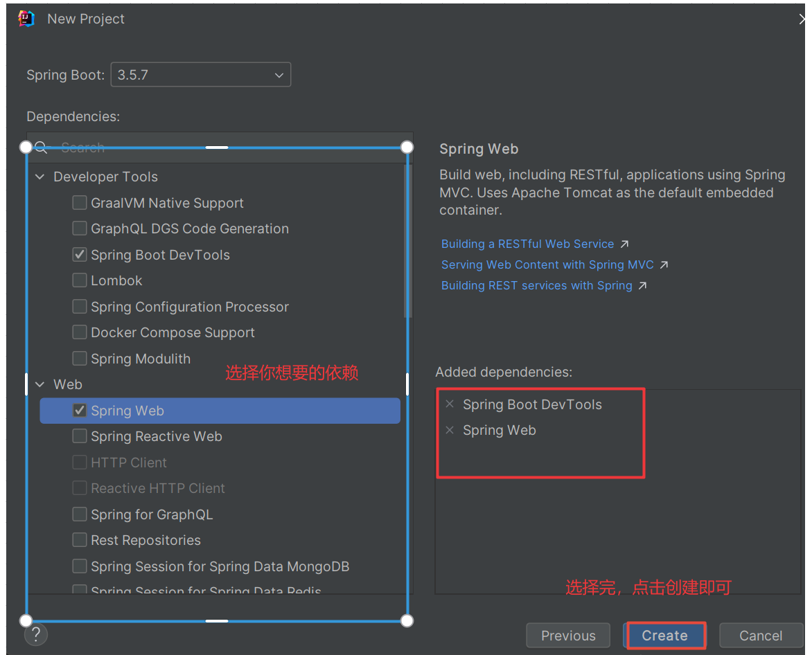Remove Spring Web from added dependencies

(450, 430)
